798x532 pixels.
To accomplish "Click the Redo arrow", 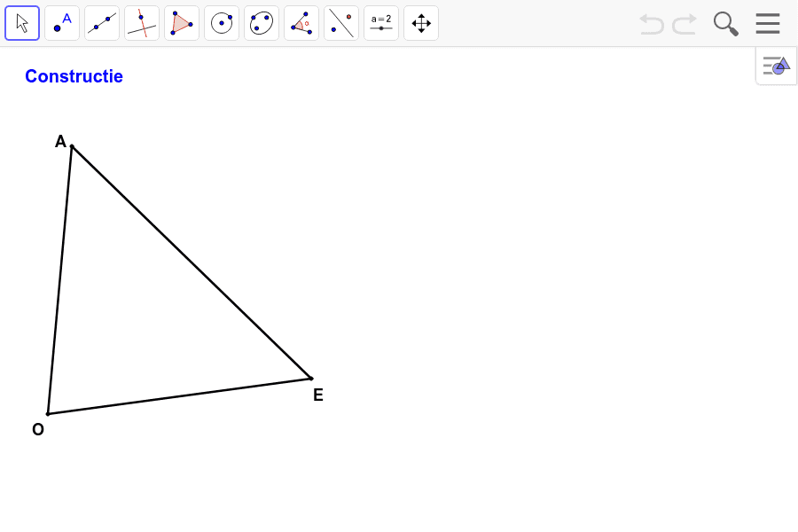I will click(685, 24).
